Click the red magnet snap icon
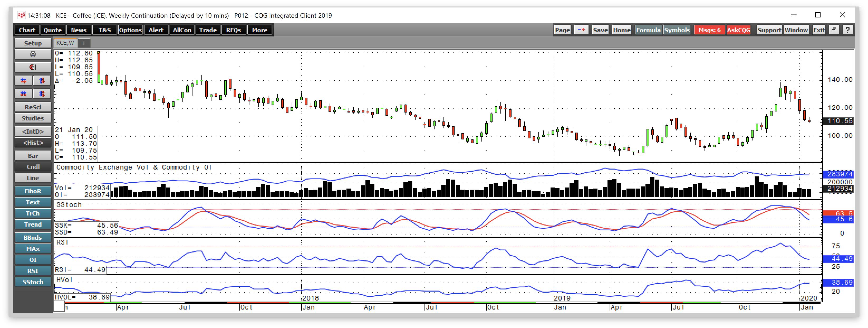The width and height of the screenshot is (868, 328). 33,67
